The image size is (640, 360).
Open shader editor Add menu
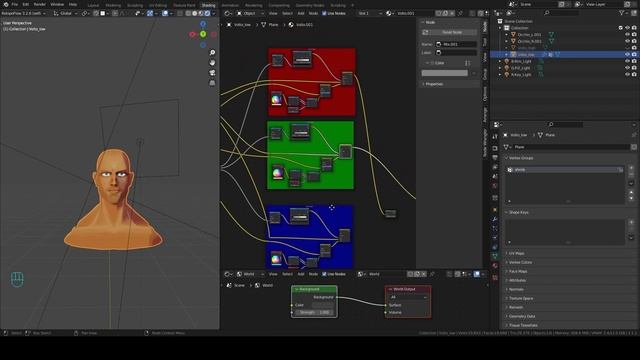(301, 13)
